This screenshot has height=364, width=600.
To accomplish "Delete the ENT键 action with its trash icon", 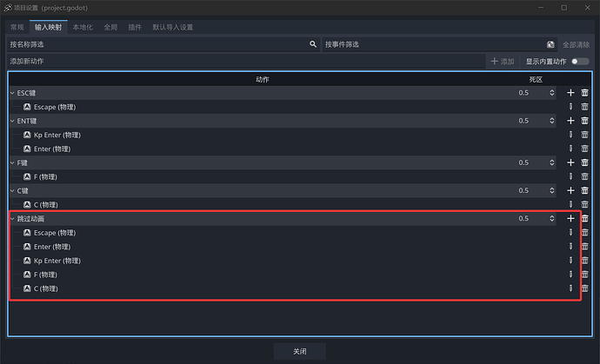I will point(584,121).
